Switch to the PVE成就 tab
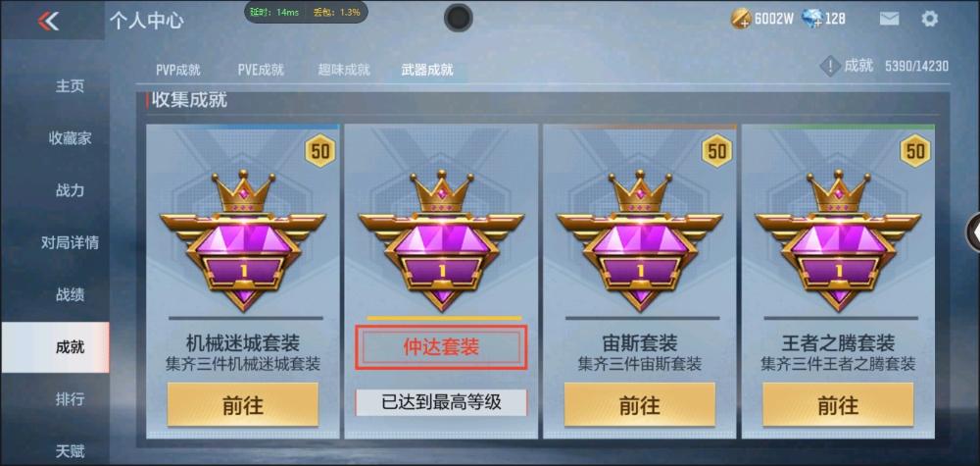 261,70
